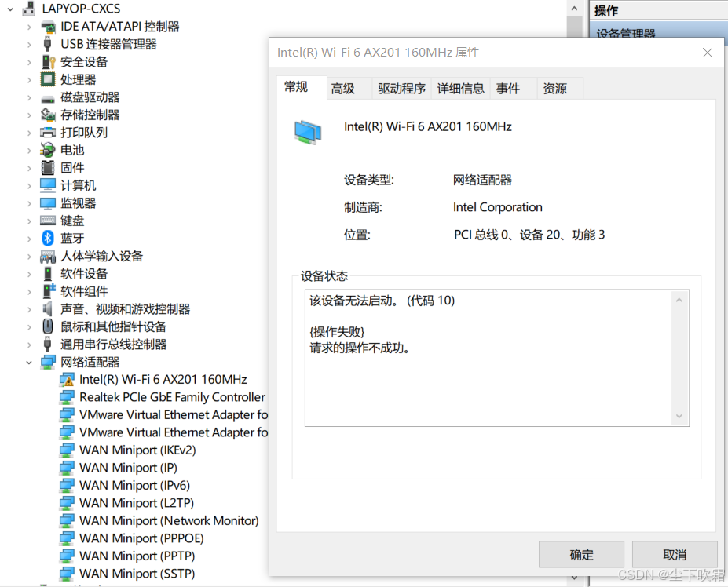Select WAN Miniport (PPPOE) entry
The height and width of the screenshot is (587, 728).
(141, 538)
